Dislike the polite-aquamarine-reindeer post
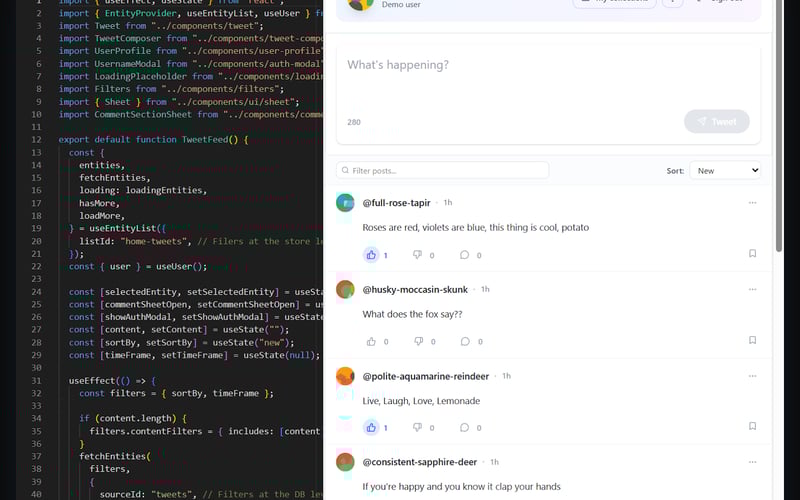 (417, 428)
